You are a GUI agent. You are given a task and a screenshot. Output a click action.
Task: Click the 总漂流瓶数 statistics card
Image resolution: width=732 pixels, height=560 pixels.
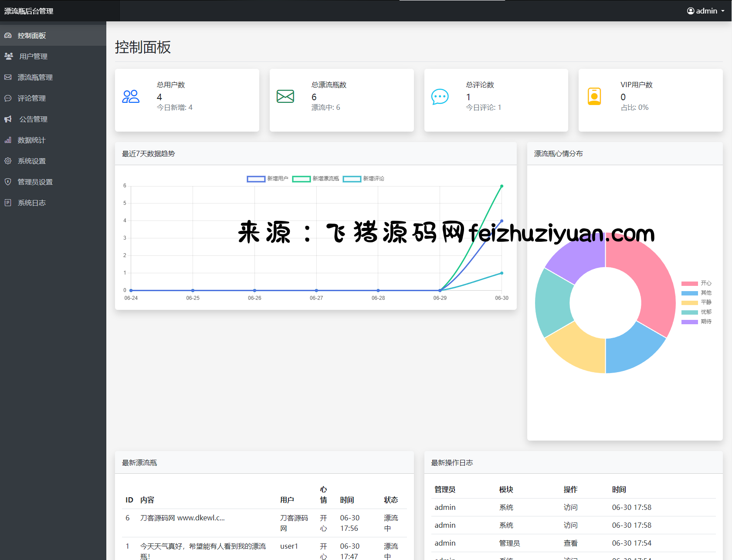pyautogui.click(x=341, y=100)
